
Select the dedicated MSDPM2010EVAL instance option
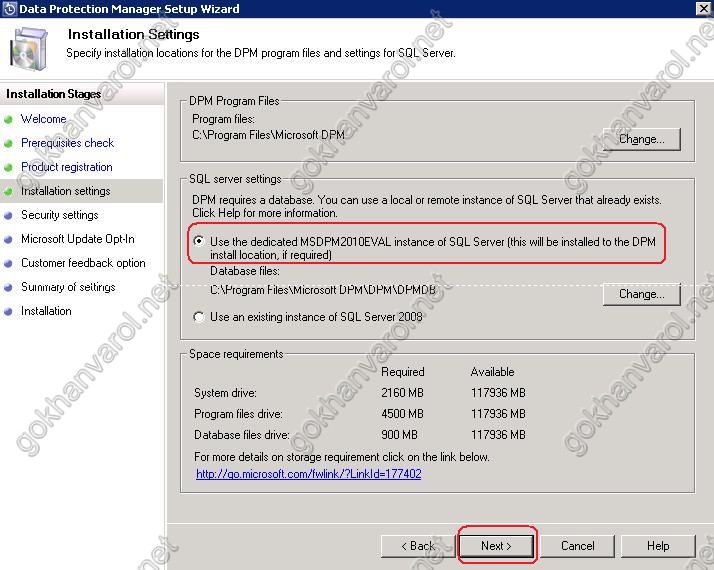(199, 241)
